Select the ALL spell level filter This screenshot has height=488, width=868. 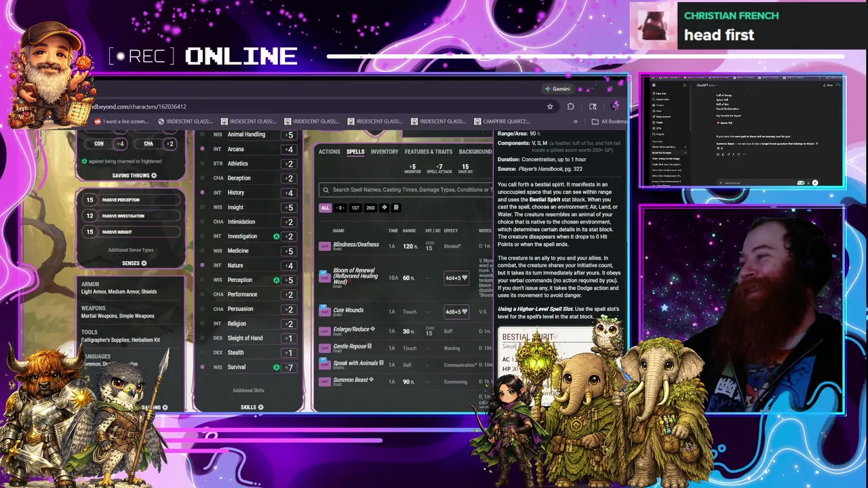point(325,208)
